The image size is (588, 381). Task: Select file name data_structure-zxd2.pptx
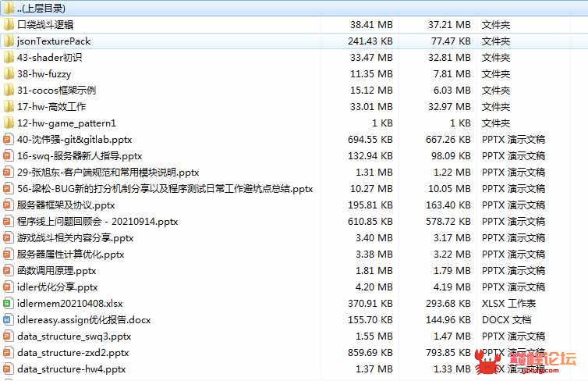point(73,352)
